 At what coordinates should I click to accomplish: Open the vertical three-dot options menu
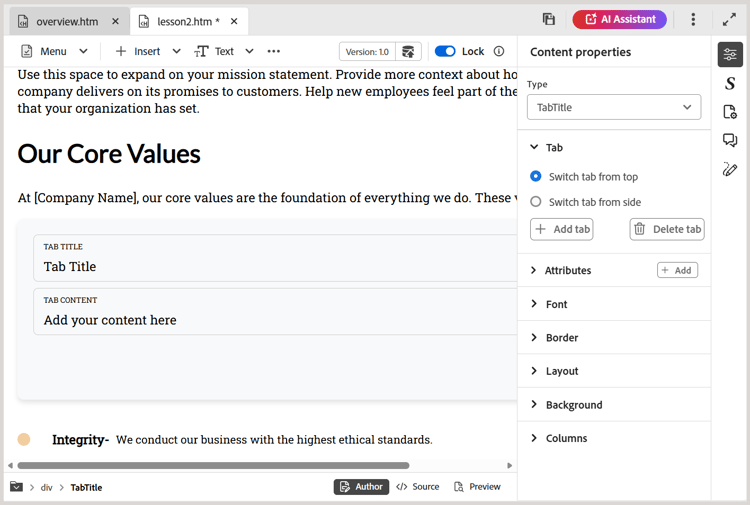(x=693, y=19)
